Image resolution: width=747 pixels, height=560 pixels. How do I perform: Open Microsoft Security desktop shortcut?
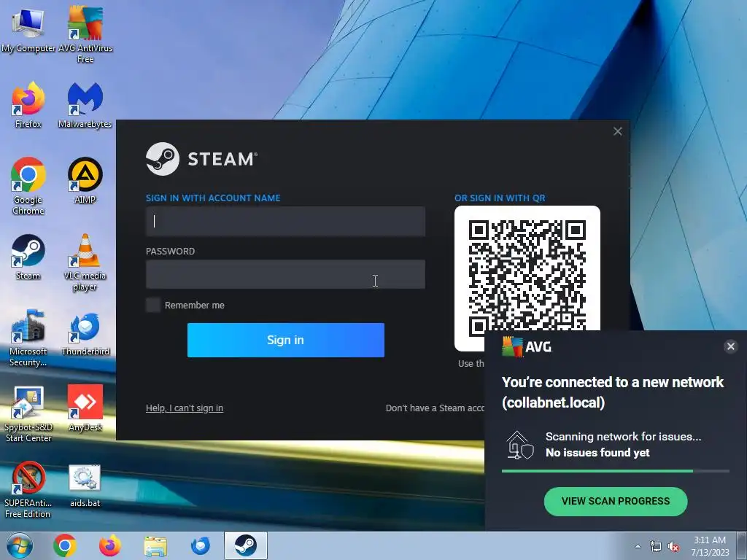pos(28,337)
